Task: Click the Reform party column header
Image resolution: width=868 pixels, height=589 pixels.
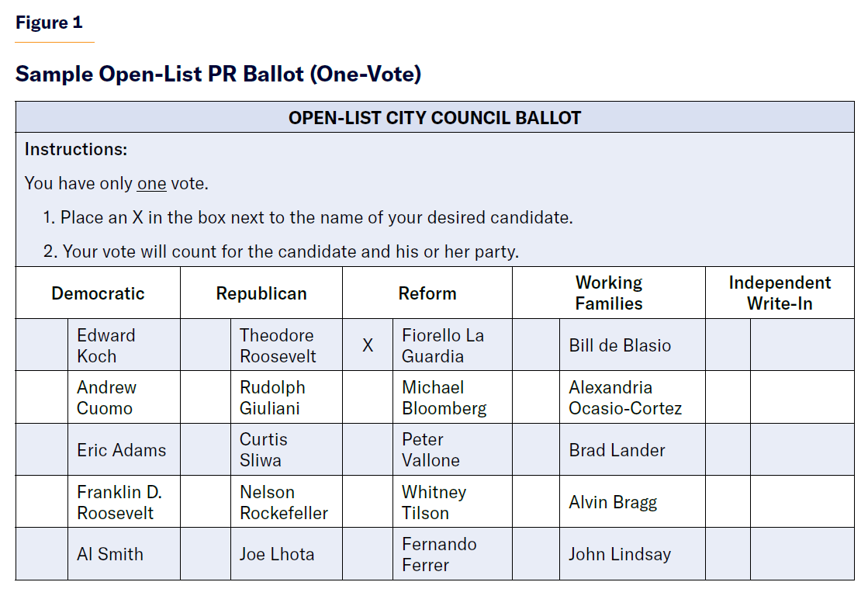Action: point(427,293)
